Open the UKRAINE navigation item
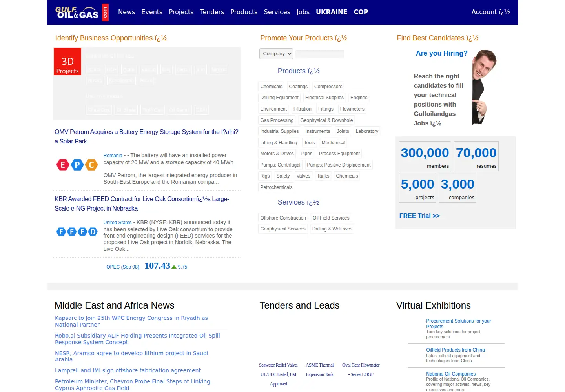Image resolution: width=565 pixels, height=392 pixels. point(332,12)
